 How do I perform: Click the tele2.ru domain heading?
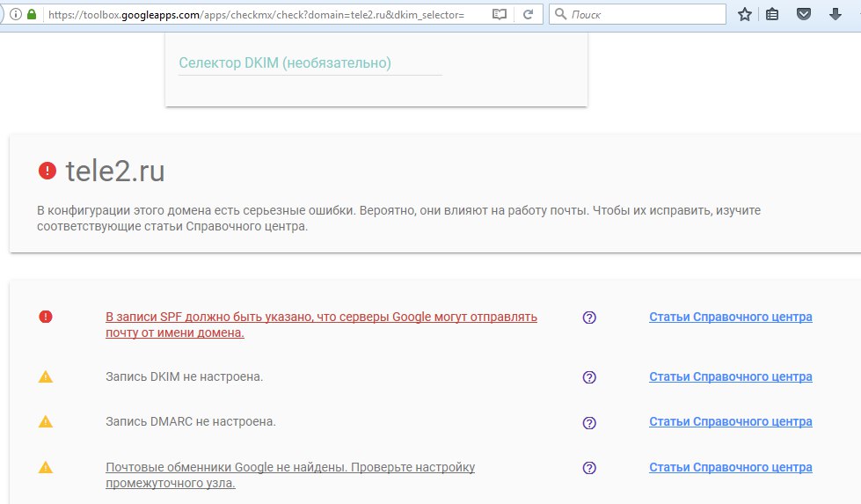[x=114, y=171]
